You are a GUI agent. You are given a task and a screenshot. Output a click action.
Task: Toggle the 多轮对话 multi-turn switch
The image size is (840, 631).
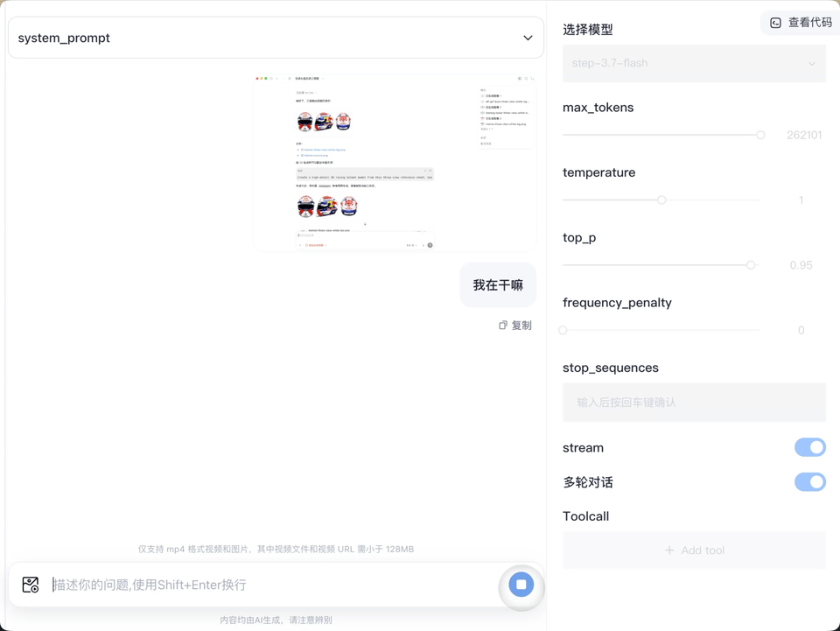[809, 482]
